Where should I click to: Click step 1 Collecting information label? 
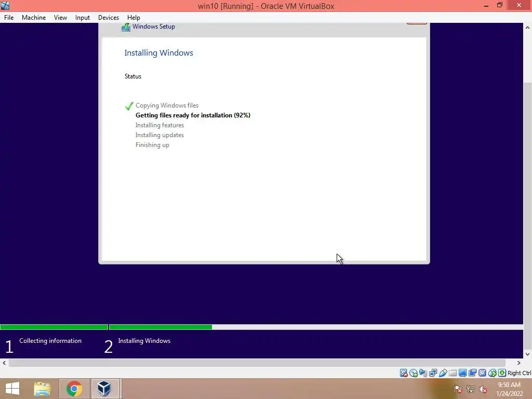pos(50,341)
